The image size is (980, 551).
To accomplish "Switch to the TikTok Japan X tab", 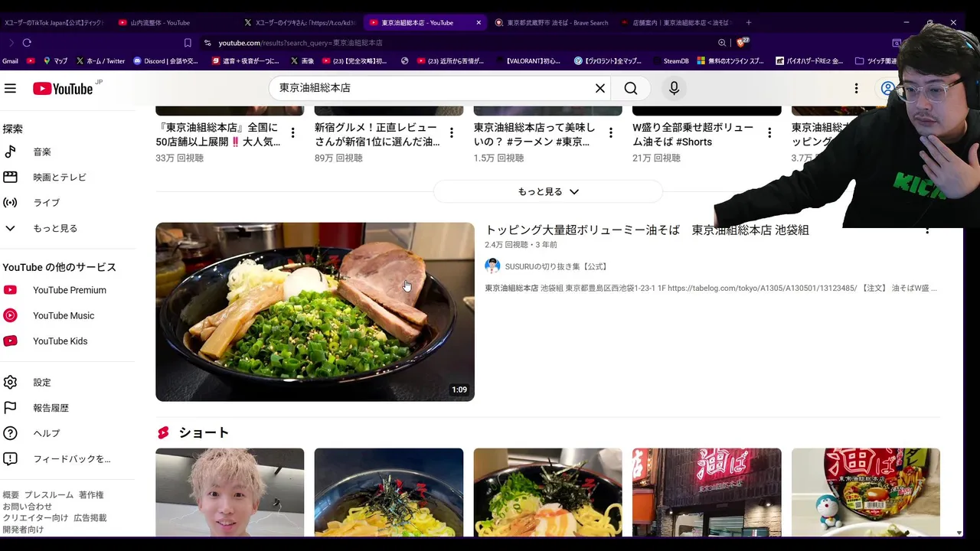I will pos(55,23).
